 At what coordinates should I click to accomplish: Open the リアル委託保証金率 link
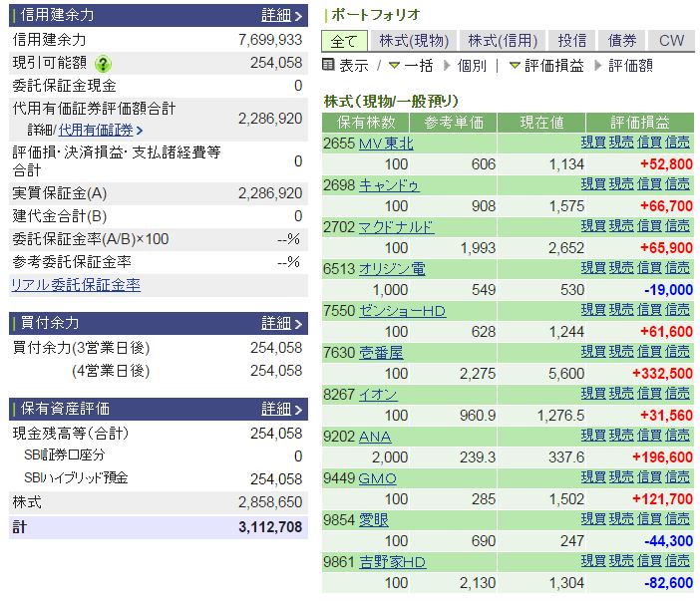coord(76,285)
